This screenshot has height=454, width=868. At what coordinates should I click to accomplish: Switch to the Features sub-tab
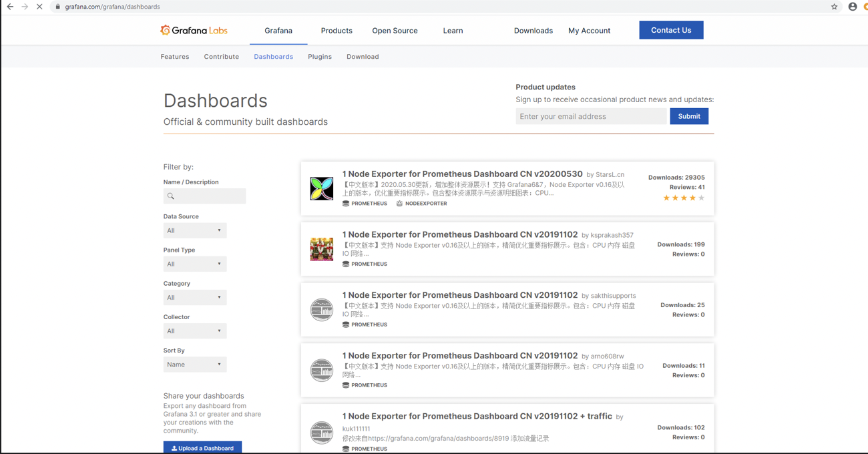[175, 57]
